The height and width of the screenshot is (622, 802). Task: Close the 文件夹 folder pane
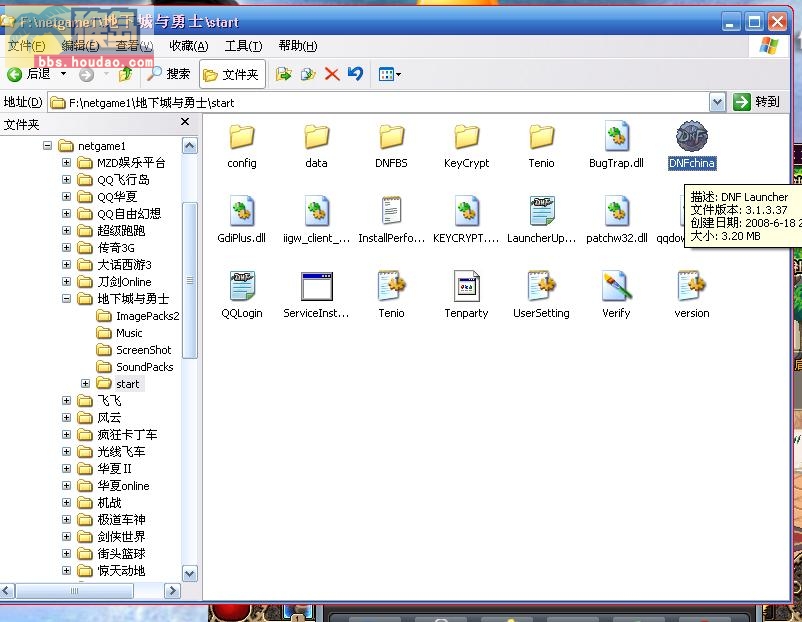tap(185, 121)
